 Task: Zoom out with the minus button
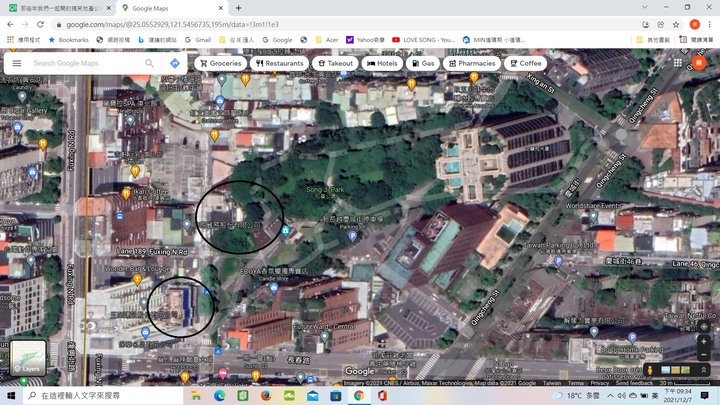(x=703, y=355)
